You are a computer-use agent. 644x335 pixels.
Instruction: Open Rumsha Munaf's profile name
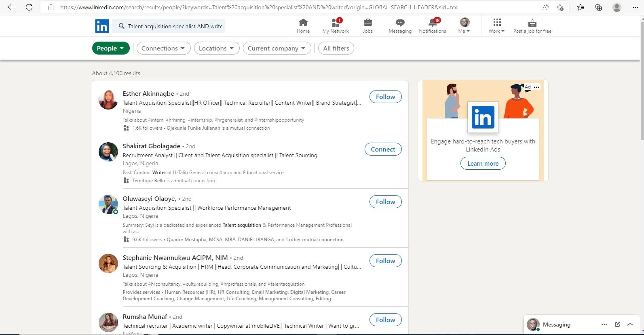tap(145, 316)
